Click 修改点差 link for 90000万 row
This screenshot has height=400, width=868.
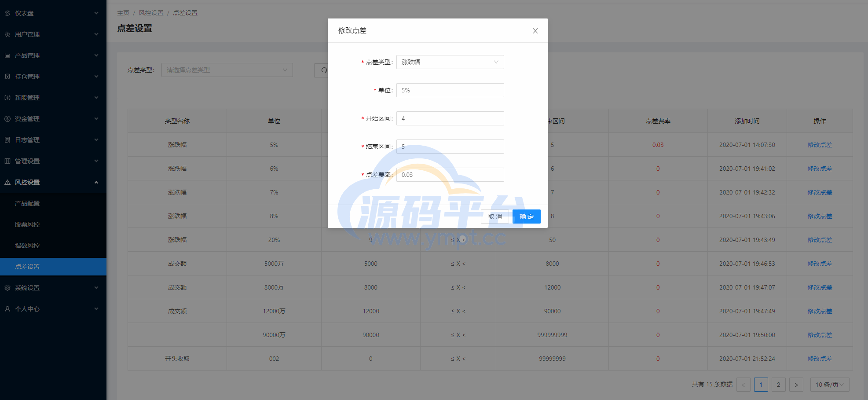(820, 335)
